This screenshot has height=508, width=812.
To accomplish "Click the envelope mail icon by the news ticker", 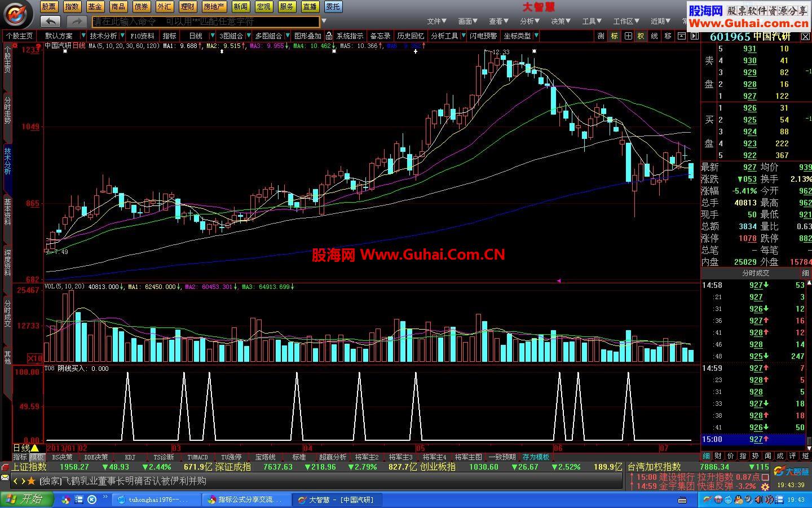I will [x=5, y=478].
